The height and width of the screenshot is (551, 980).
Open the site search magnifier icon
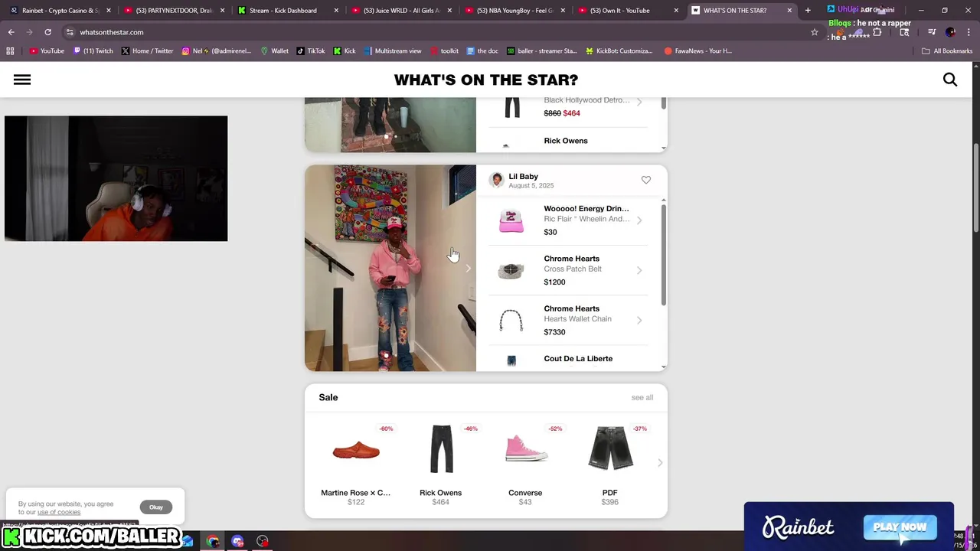[950, 80]
